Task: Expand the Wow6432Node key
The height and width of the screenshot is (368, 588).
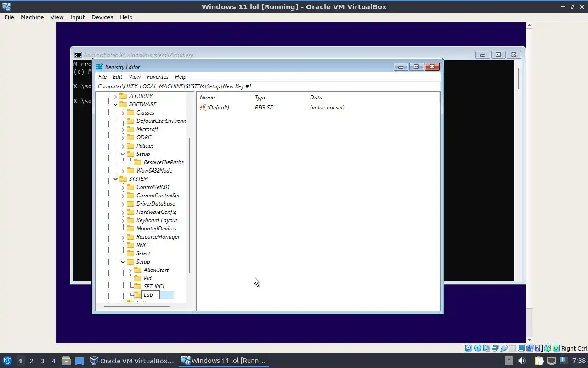Action: (x=123, y=171)
